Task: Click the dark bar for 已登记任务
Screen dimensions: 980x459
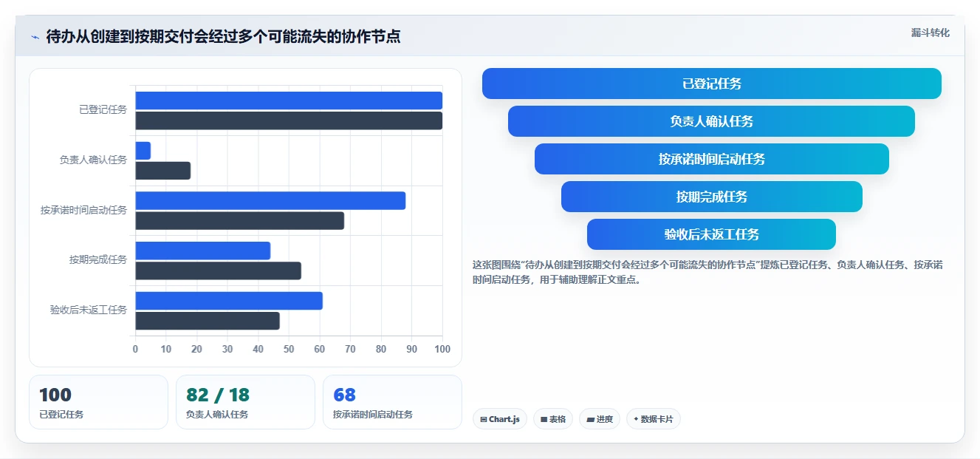Action: [x=289, y=120]
